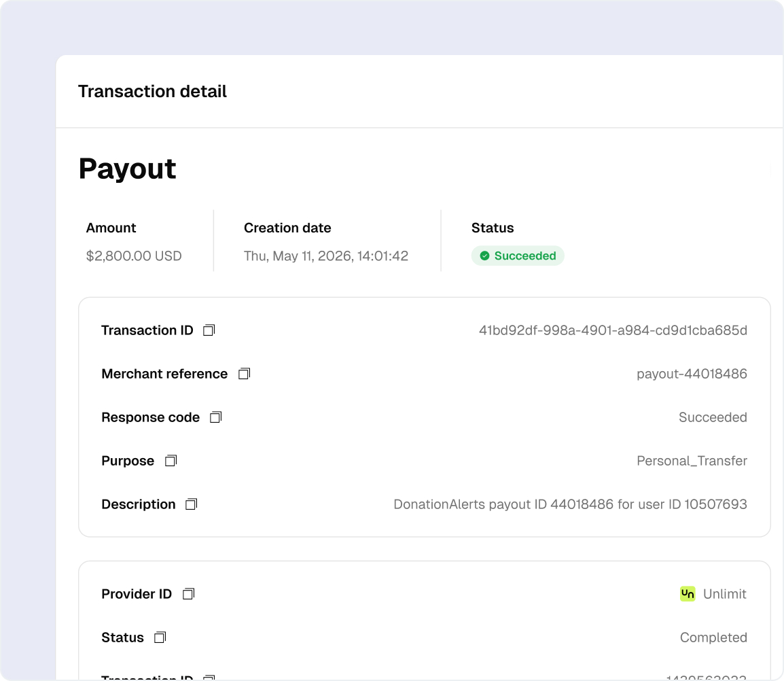Click the DonationAlerts payout description text
Screen dimensions: 784x681
[570, 504]
